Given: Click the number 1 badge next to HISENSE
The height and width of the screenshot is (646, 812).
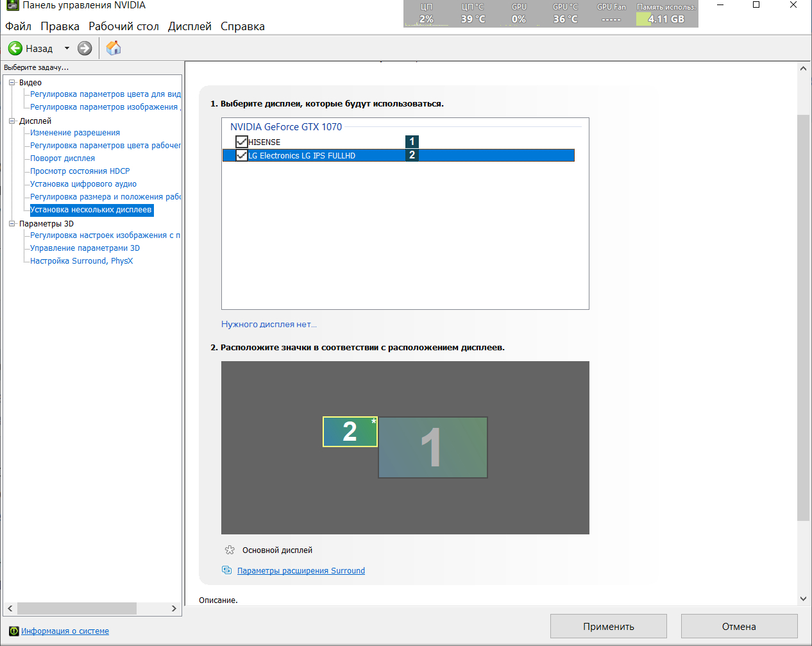Looking at the screenshot, I should click(412, 142).
